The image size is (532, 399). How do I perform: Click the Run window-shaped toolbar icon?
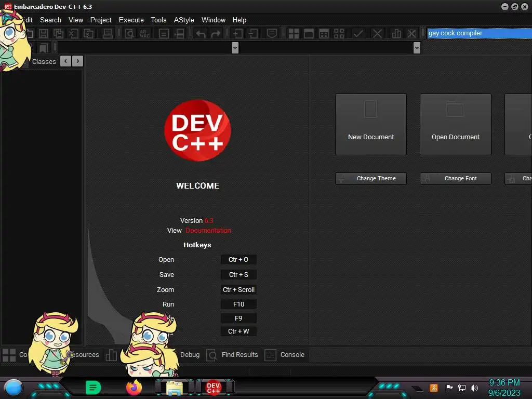coord(309,34)
